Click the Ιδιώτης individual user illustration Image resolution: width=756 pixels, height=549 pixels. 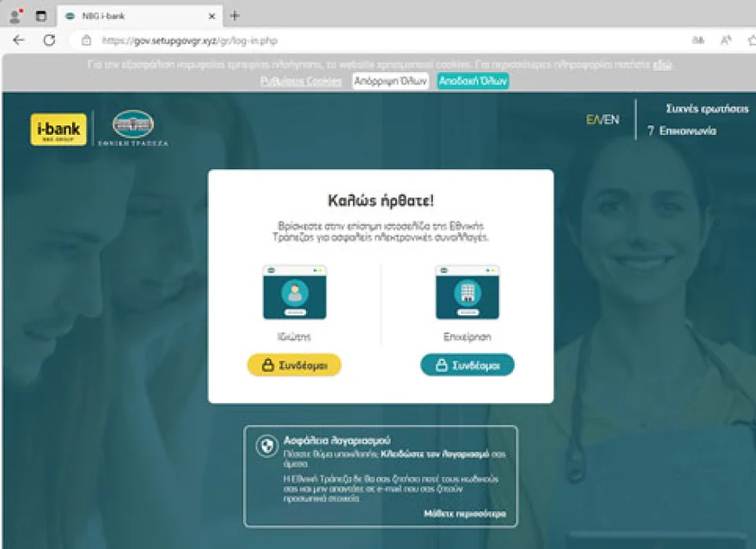click(294, 293)
